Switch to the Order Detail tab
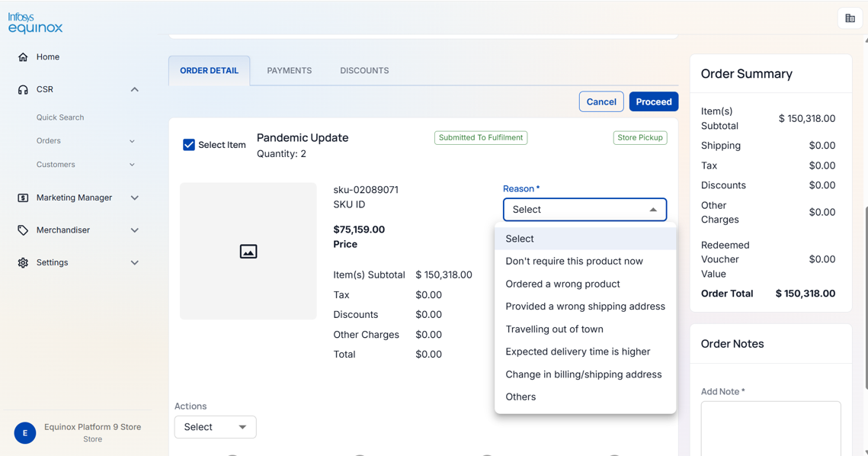 click(x=210, y=70)
